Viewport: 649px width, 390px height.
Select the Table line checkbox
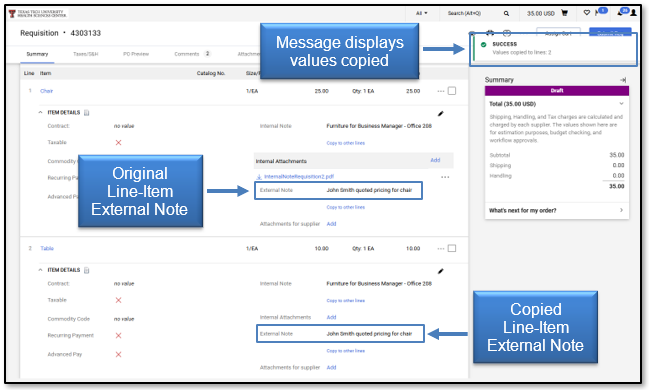(452, 248)
